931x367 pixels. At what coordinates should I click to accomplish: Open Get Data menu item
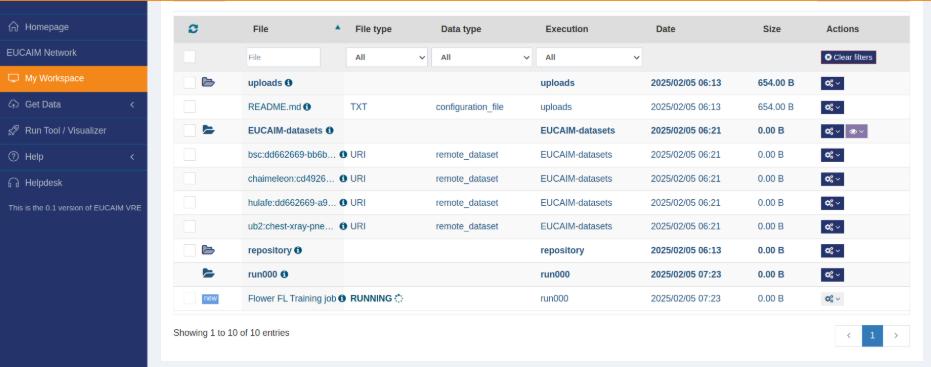pos(74,105)
